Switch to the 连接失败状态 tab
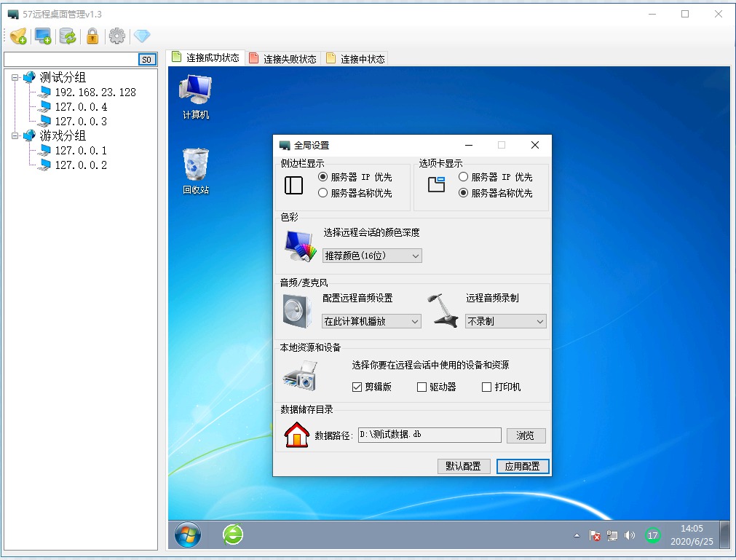This screenshot has width=736, height=560. 283,59
